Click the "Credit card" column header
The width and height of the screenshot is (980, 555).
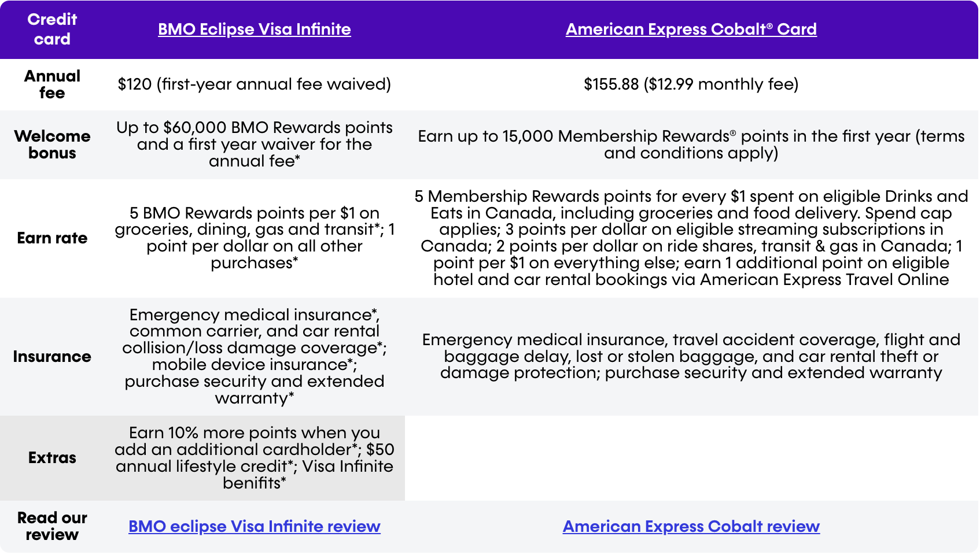click(52, 29)
